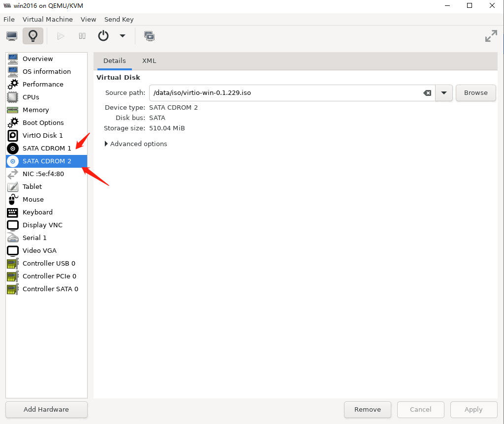This screenshot has width=504, height=424.
Task: Click the lightbulb hardware details icon
Action: pyautogui.click(x=33, y=36)
